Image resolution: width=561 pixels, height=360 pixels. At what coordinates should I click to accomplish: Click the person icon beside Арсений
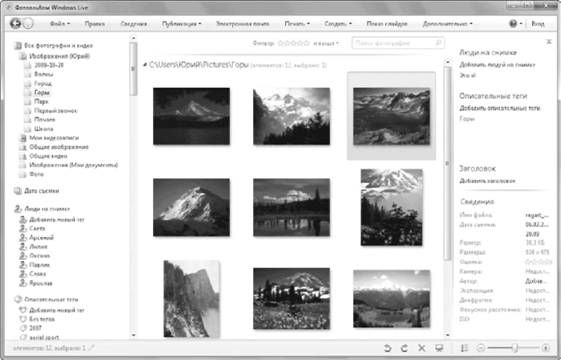pos(23,237)
